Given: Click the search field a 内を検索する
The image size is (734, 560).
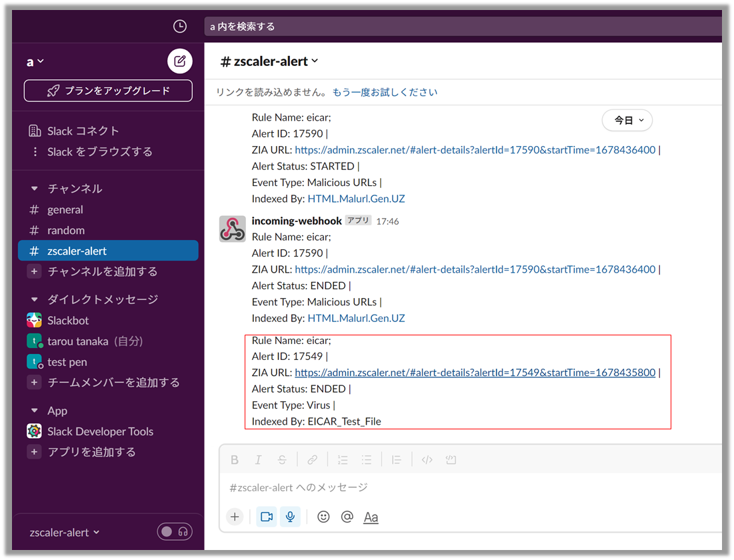Looking at the screenshot, I should click(x=463, y=26).
